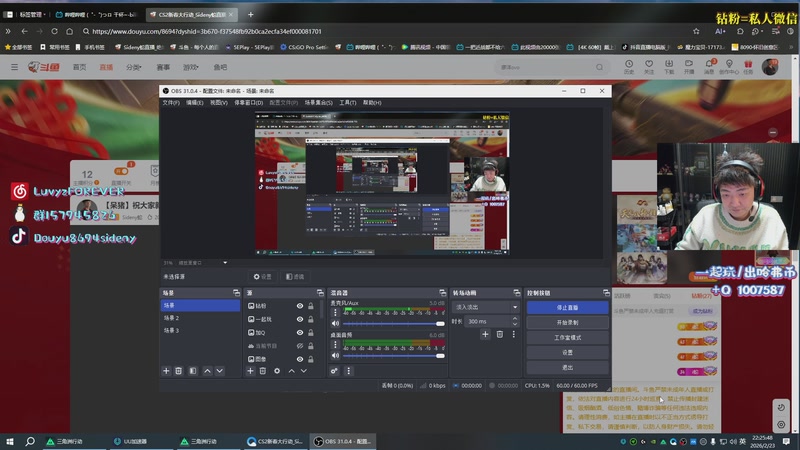Open transition properties three-dot menu
Image resolution: width=800 pixels, height=450 pixels.
point(514,334)
